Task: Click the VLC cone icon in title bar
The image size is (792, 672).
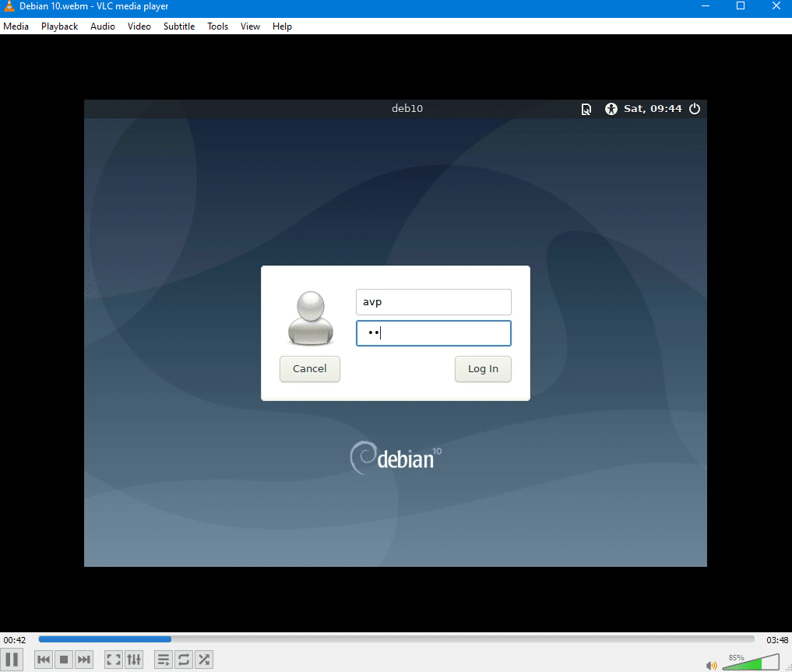Action: (9, 6)
